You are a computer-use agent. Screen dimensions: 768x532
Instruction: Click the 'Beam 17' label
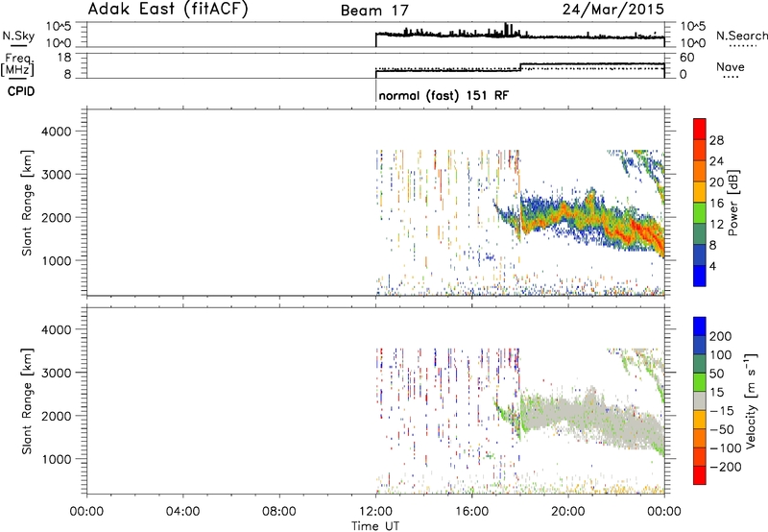[374, 11]
